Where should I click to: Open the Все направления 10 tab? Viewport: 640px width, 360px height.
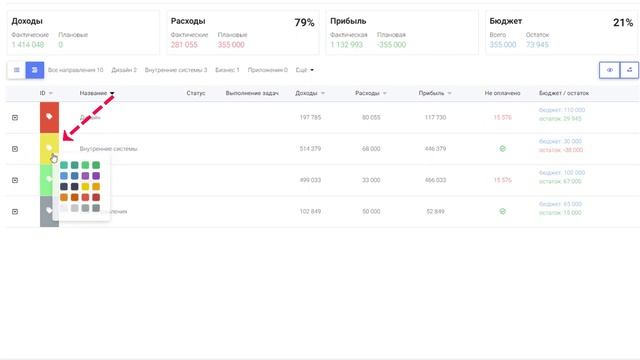(76, 70)
